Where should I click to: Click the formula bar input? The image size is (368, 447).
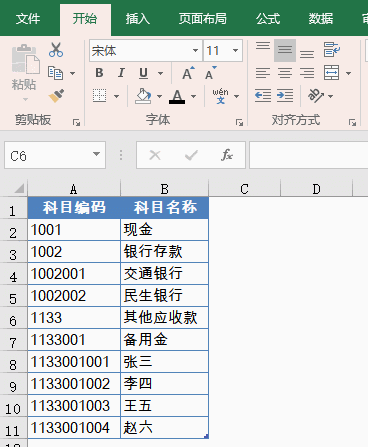click(309, 155)
